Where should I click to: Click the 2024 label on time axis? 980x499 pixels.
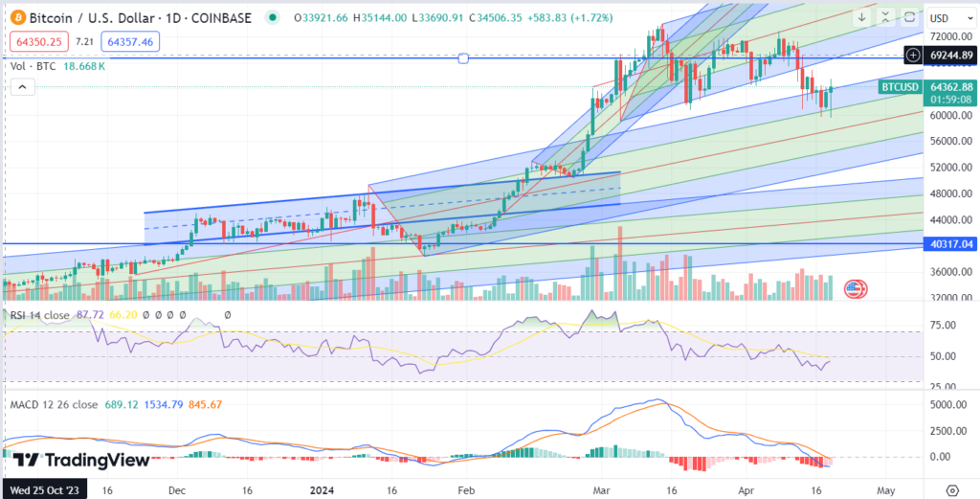coord(323,489)
